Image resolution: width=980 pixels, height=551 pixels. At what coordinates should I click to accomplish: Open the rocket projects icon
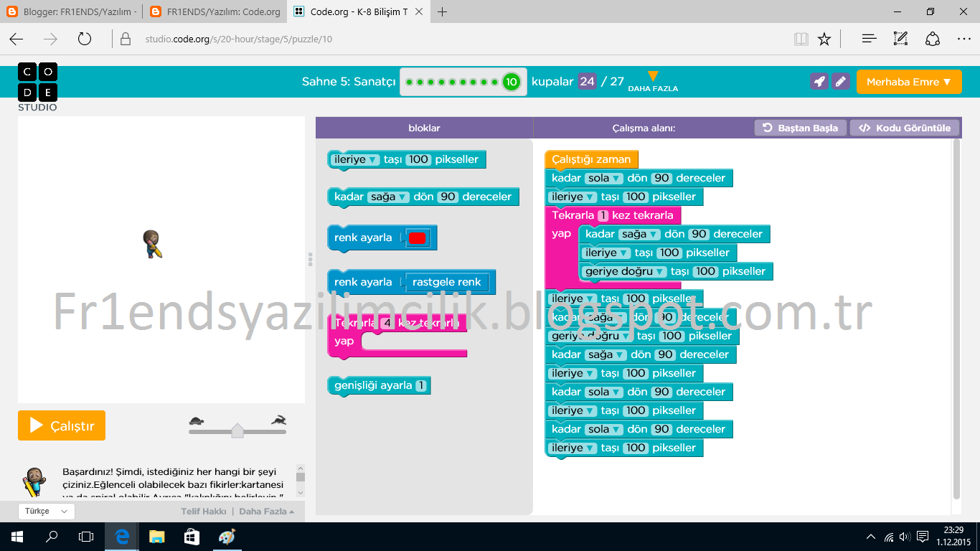coord(819,81)
